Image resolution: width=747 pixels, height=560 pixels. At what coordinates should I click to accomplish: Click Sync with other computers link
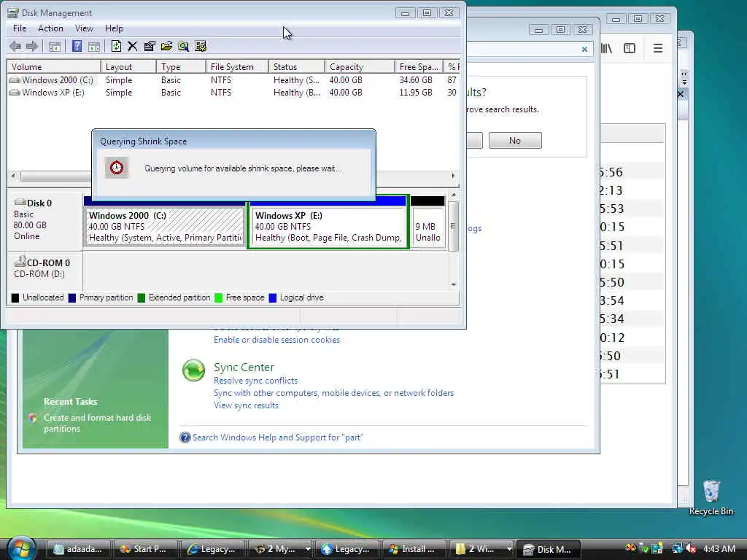(333, 393)
